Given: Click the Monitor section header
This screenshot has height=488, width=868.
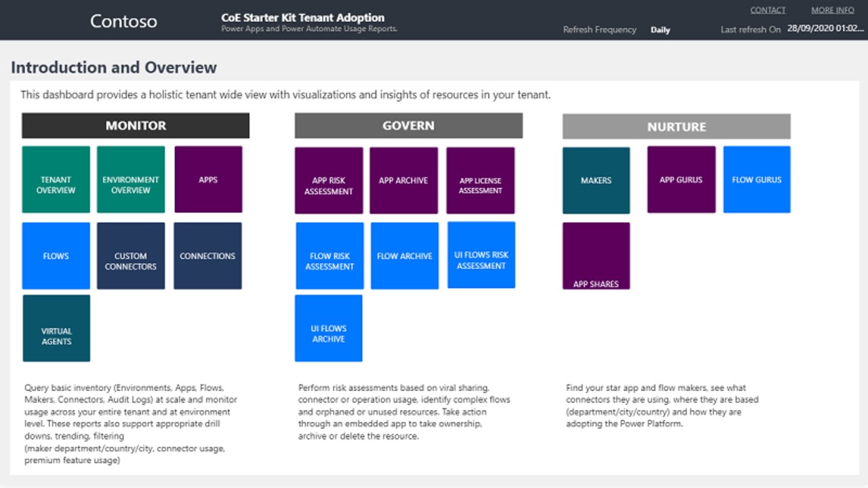Looking at the screenshot, I should coord(136,125).
